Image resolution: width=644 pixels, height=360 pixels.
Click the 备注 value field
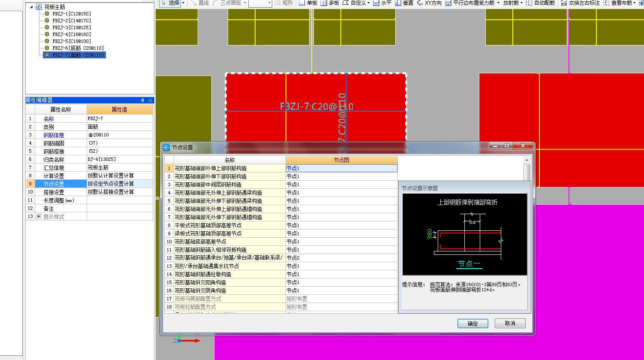(120, 209)
